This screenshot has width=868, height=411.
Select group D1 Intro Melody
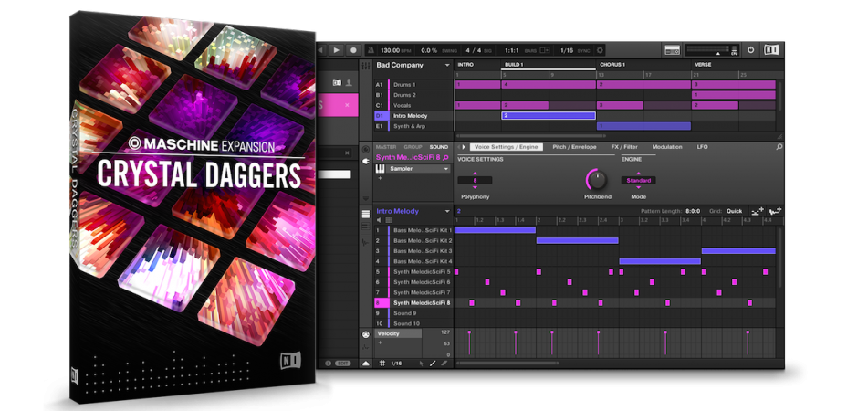tap(413, 116)
